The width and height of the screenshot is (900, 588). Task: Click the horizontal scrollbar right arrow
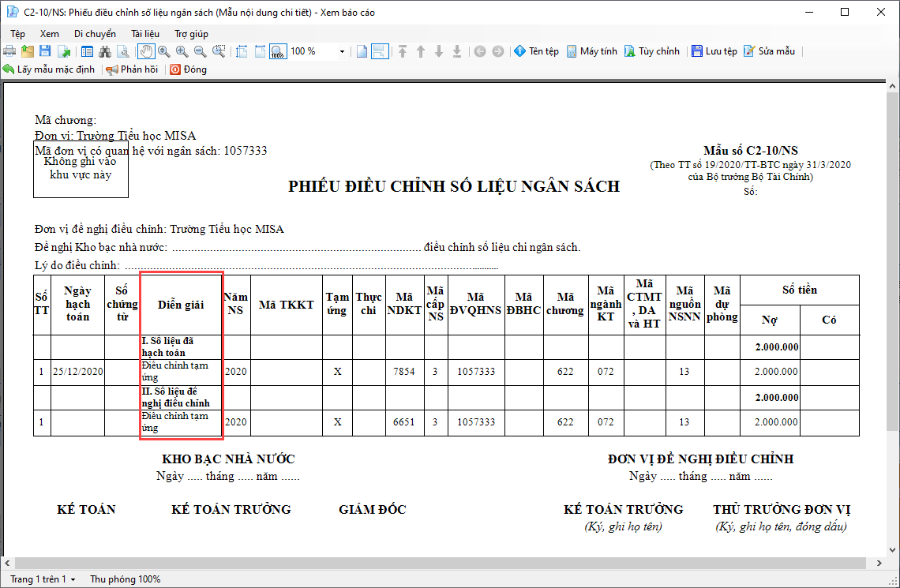point(878,563)
